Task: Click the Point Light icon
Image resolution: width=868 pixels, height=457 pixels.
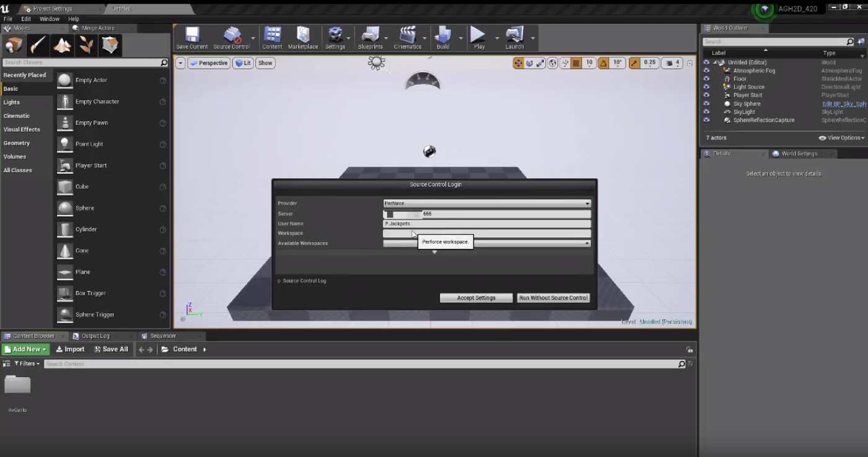Action: point(65,144)
